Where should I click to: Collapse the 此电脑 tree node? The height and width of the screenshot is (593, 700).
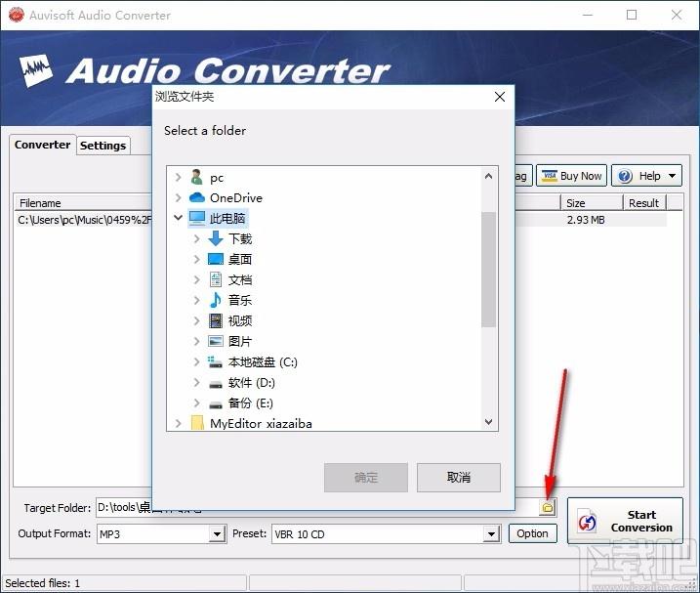(178, 218)
